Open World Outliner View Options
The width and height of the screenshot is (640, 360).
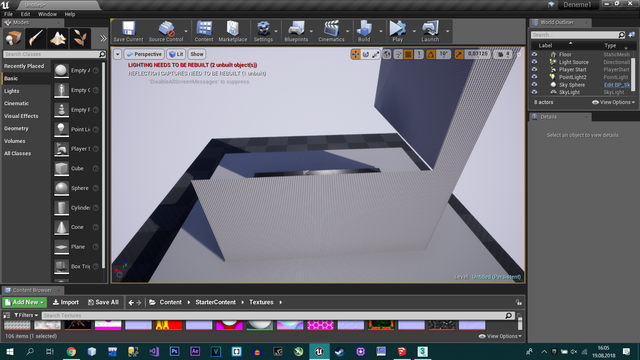pos(613,102)
